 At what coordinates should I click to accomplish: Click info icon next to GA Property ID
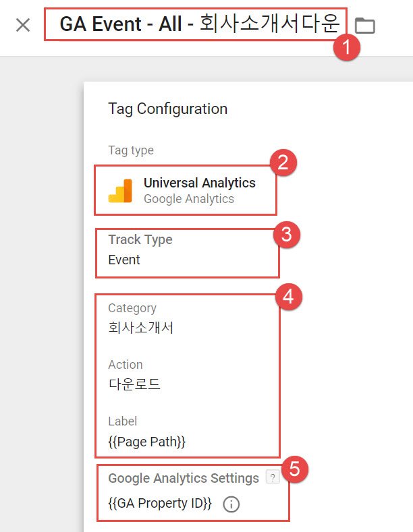(x=231, y=504)
